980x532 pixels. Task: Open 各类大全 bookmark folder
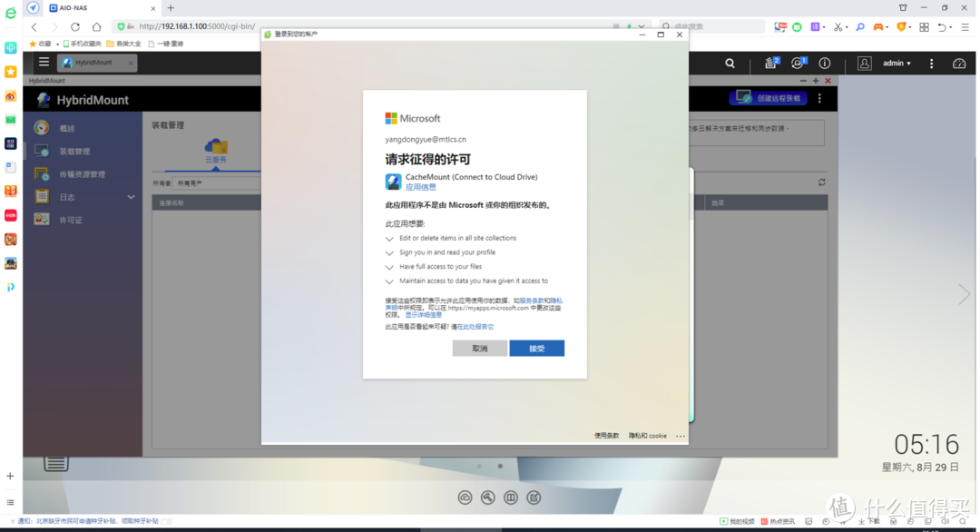pyautogui.click(x=123, y=44)
